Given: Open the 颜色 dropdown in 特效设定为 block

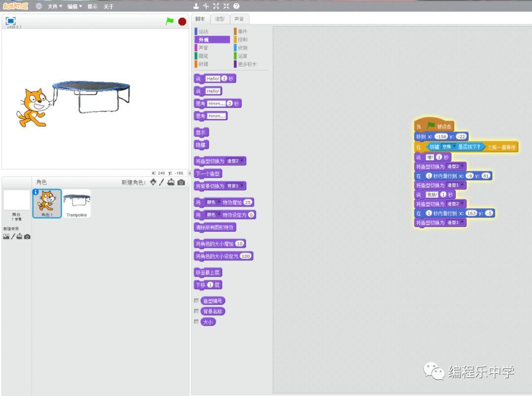Looking at the screenshot, I should 213,215.
